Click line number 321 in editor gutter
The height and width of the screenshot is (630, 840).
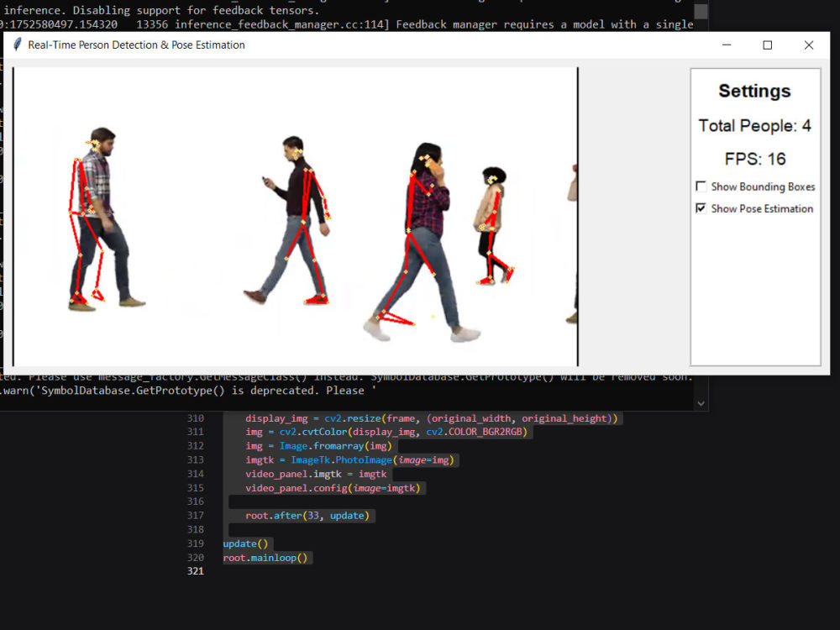195,571
